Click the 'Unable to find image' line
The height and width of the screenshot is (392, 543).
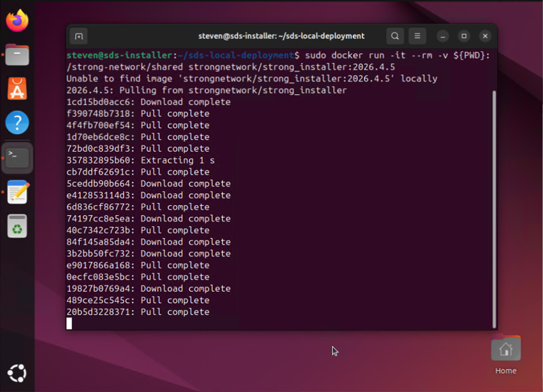[252, 79]
